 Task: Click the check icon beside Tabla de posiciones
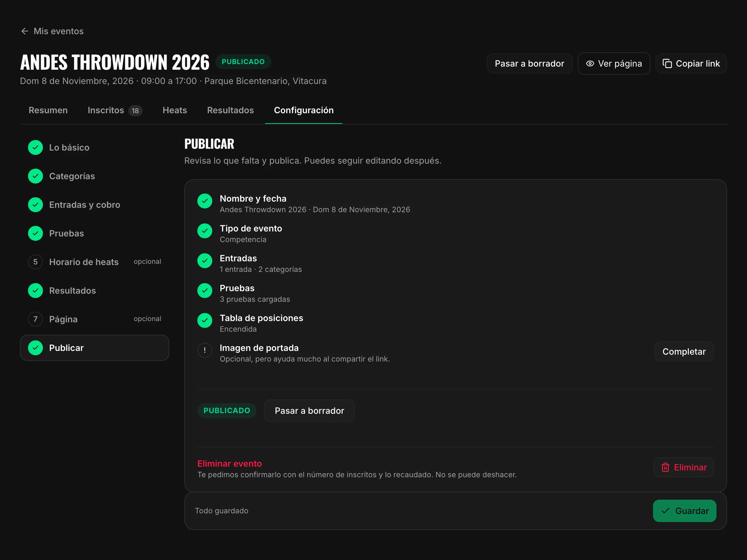[x=205, y=321]
